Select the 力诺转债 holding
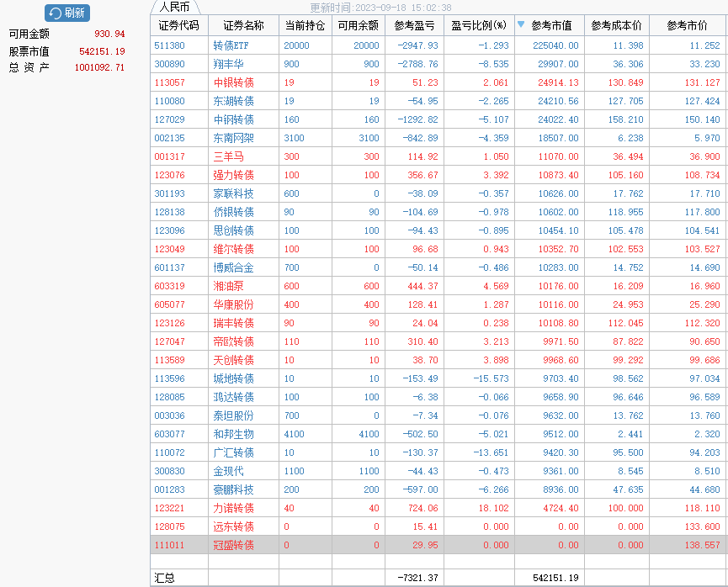 click(233, 508)
